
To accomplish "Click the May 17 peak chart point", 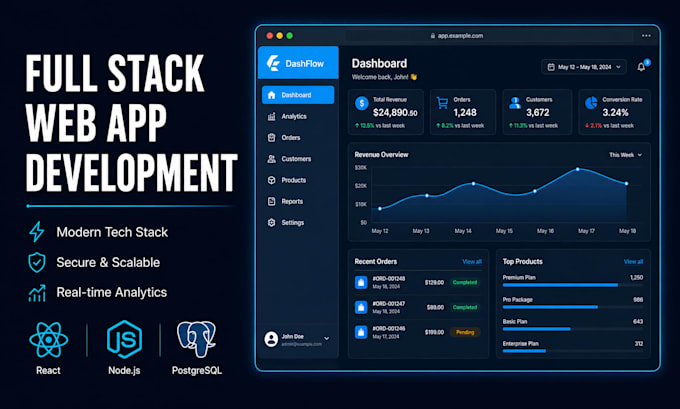I will [x=578, y=169].
